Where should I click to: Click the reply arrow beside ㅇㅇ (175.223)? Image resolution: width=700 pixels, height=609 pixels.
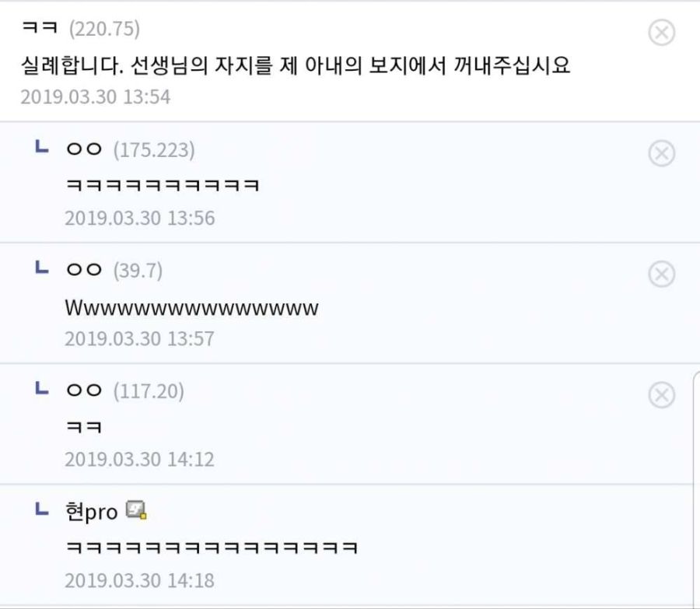tap(42, 148)
